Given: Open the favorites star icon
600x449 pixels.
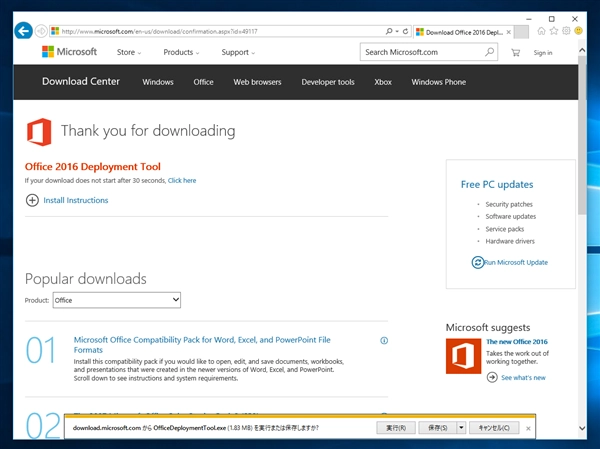Looking at the screenshot, I should (x=553, y=31).
